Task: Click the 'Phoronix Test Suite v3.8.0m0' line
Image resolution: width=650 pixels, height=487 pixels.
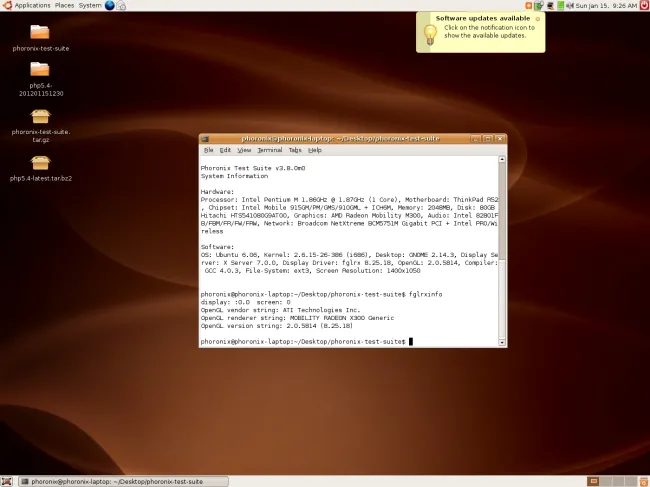Action: coord(253,168)
